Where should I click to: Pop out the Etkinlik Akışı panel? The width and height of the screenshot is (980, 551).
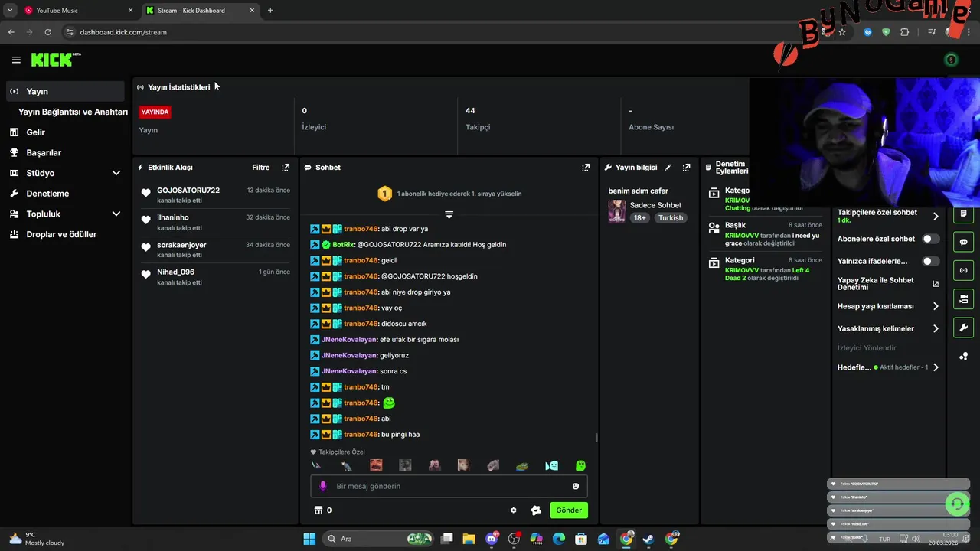click(x=286, y=168)
